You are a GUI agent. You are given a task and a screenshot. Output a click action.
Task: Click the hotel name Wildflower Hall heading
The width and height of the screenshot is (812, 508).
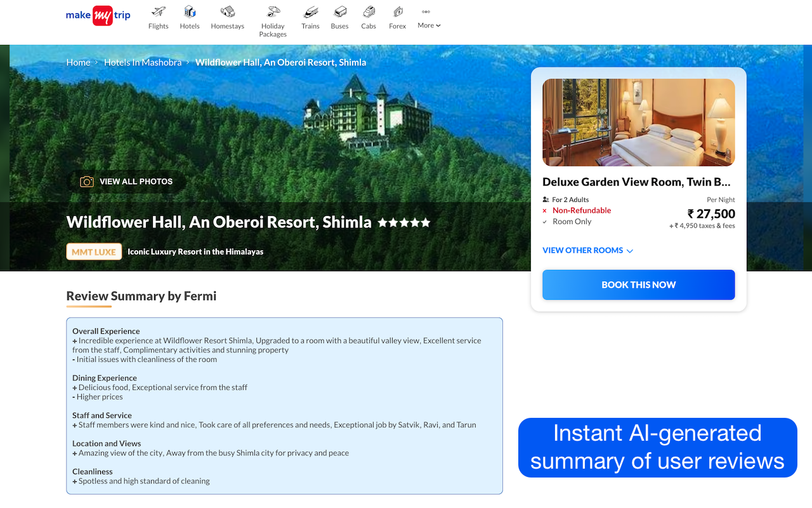click(x=219, y=222)
